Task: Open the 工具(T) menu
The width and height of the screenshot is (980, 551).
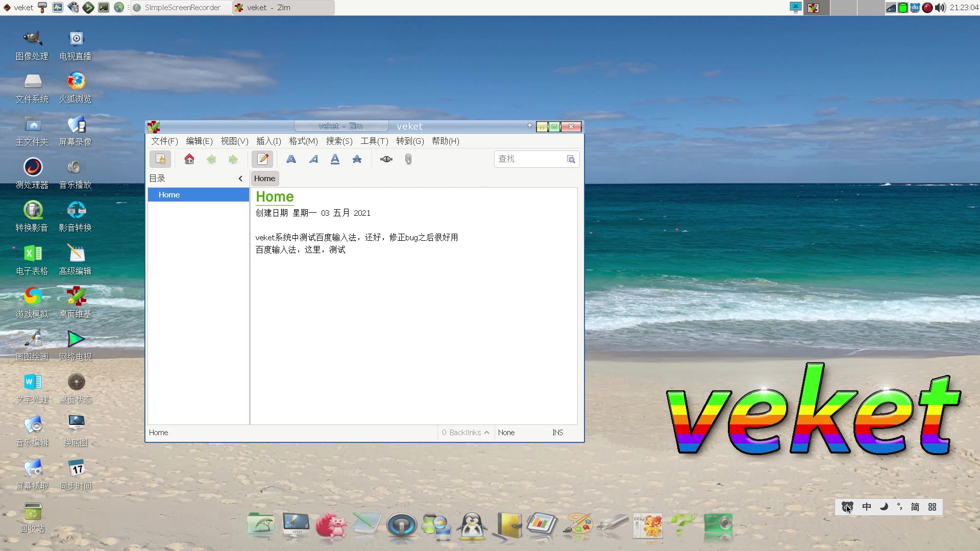Action: click(x=374, y=141)
